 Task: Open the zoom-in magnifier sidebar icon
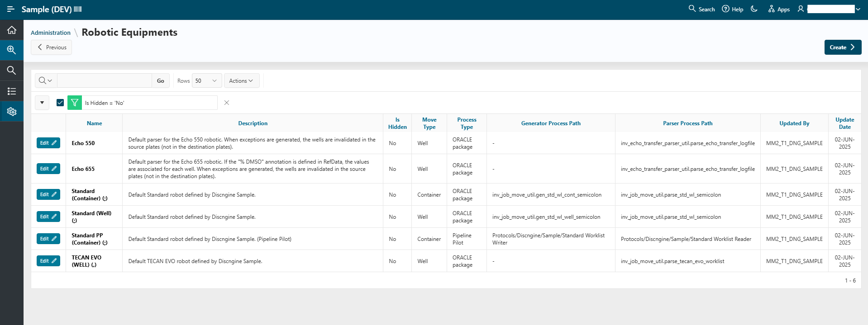[x=12, y=50]
